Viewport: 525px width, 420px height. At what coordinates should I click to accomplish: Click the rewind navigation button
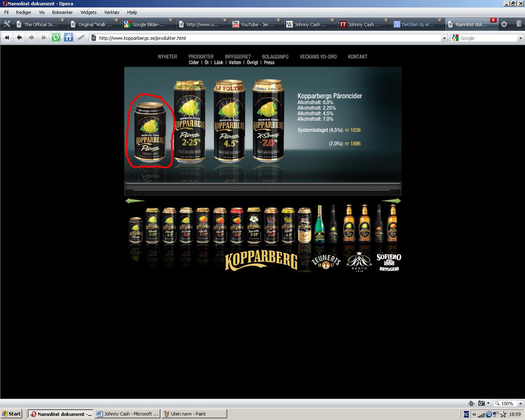[x=7, y=38]
